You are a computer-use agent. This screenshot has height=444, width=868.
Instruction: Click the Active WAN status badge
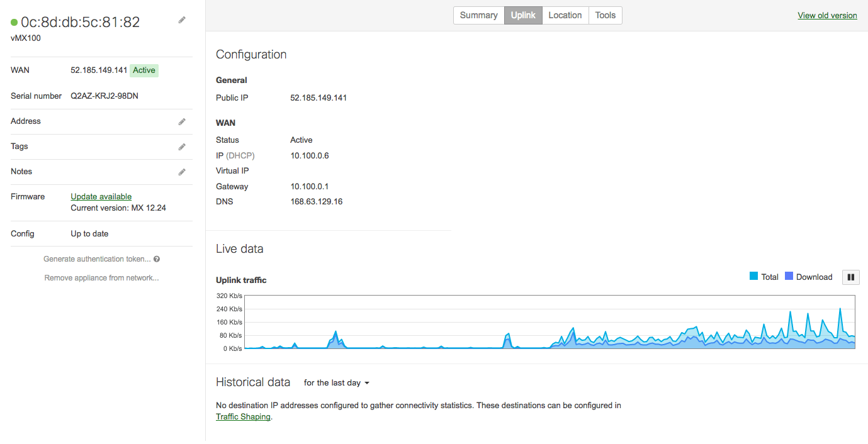coord(144,70)
